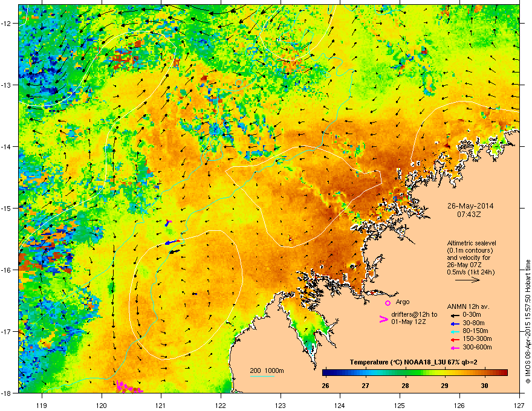The width and height of the screenshot is (532, 411).
Task: Click the magenta Argo circle legend marker
Action: tap(388, 303)
